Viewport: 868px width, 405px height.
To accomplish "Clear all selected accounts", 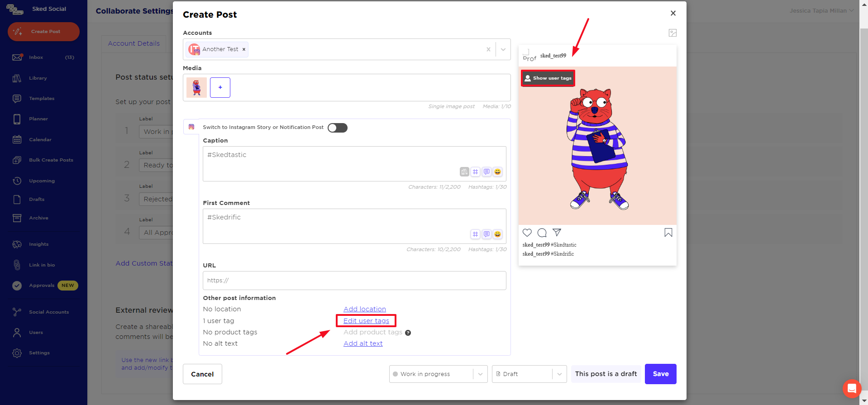I will click(488, 49).
